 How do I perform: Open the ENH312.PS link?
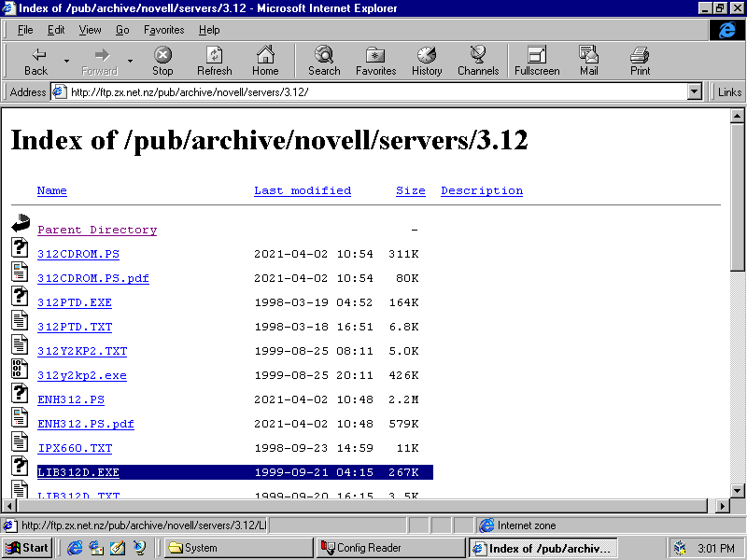point(71,400)
